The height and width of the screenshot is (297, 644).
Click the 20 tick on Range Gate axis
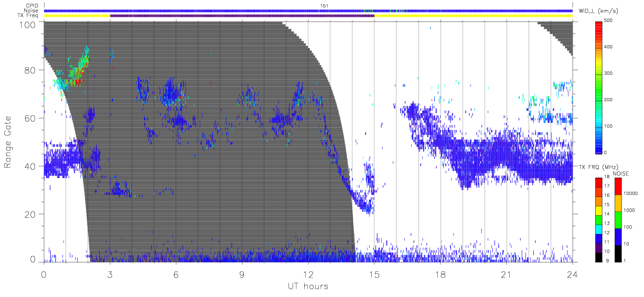(30, 214)
